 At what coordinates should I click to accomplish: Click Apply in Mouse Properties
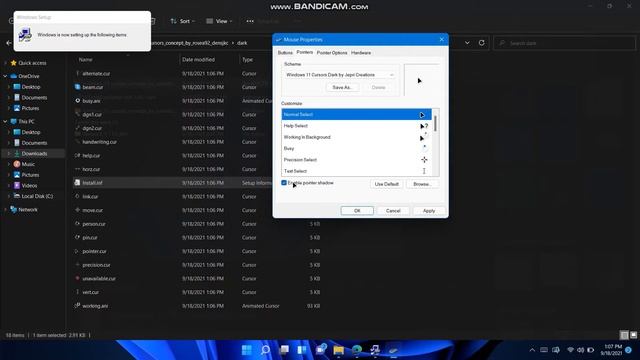[x=429, y=211]
